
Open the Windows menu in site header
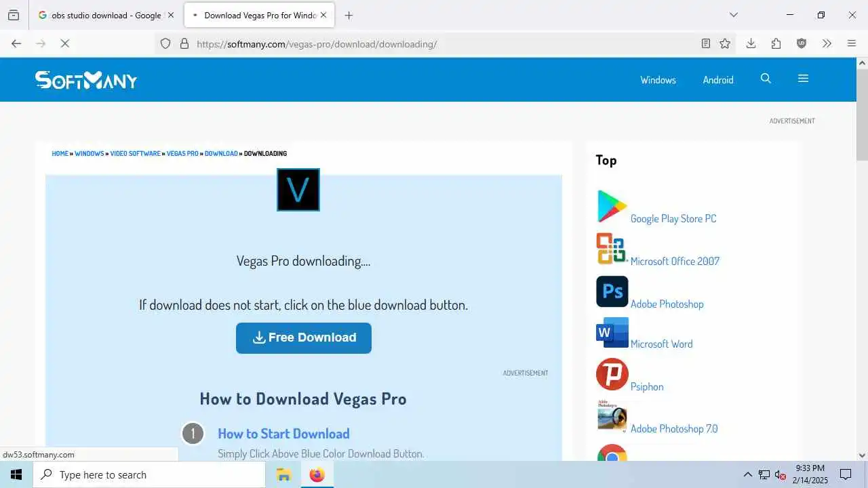click(x=658, y=80)
